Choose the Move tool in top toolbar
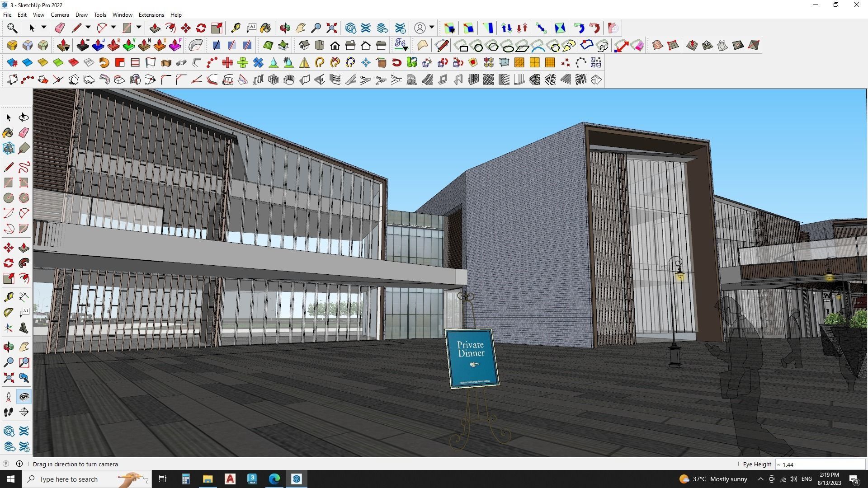 tap(186, 28)
